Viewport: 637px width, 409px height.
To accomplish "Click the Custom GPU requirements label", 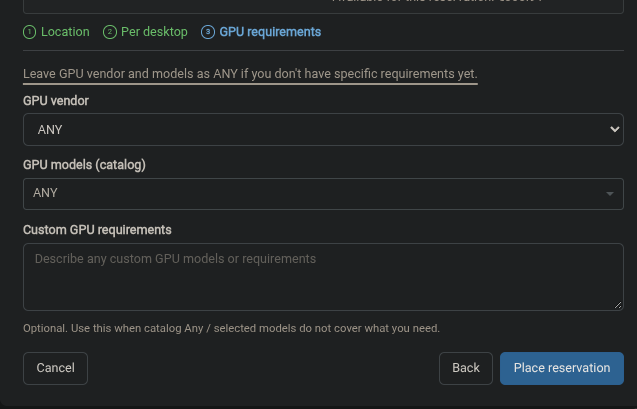I will (98, 230).
